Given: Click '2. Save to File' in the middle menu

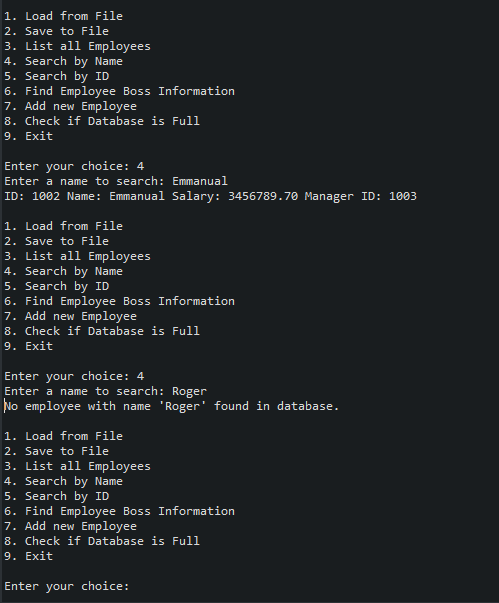Looking at the screenshot, I should pos(57,242).
